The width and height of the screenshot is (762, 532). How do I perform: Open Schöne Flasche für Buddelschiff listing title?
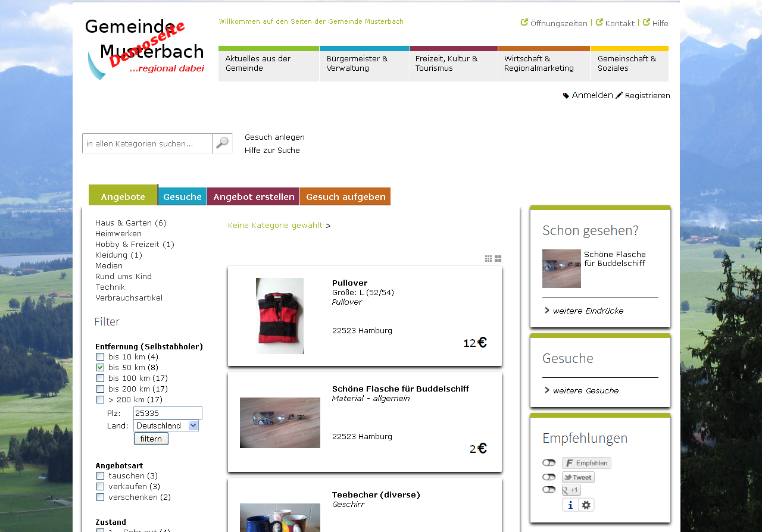[401, 389]
